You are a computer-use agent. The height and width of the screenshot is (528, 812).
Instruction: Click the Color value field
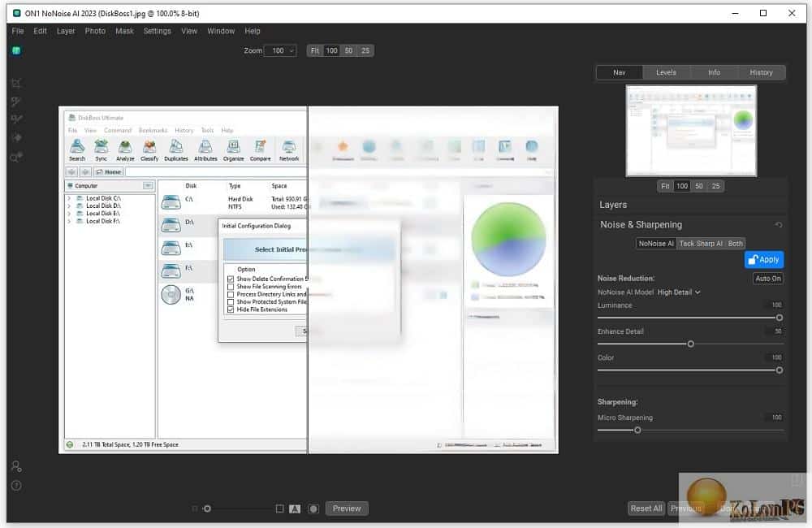[776, 357]
